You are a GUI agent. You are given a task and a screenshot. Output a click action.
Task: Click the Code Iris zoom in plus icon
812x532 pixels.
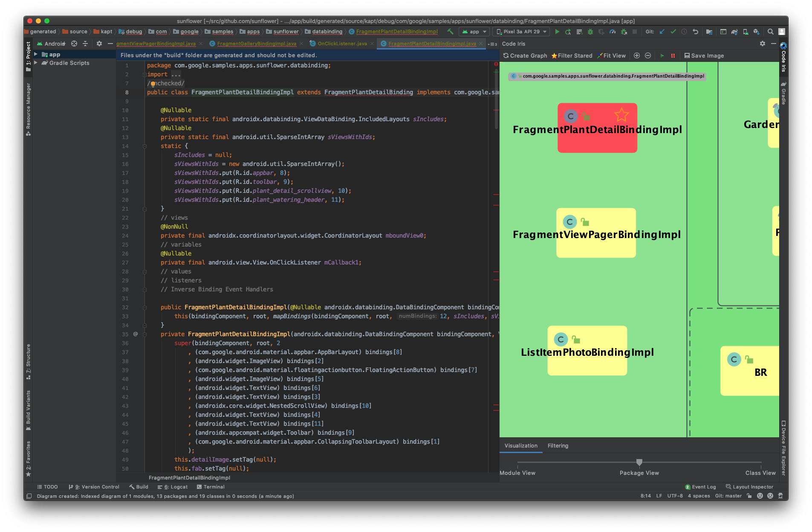click(637, 55)
